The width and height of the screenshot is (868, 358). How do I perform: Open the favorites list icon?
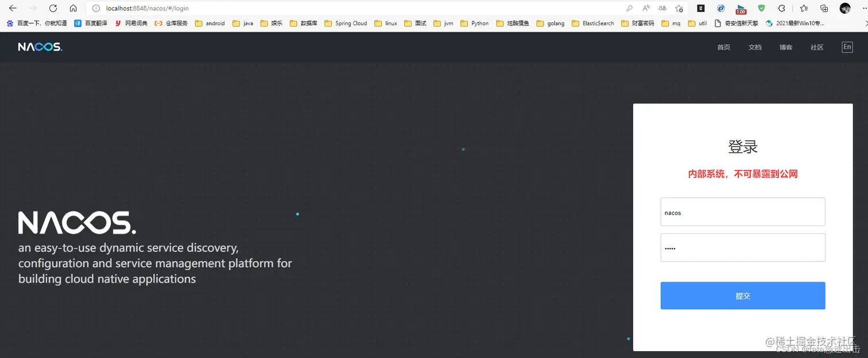point(804,8)
